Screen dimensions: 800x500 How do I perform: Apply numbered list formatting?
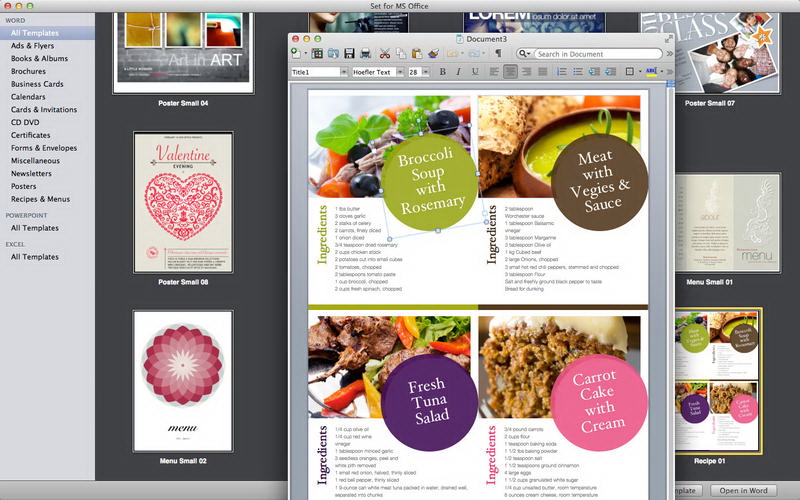click(562, 72)
